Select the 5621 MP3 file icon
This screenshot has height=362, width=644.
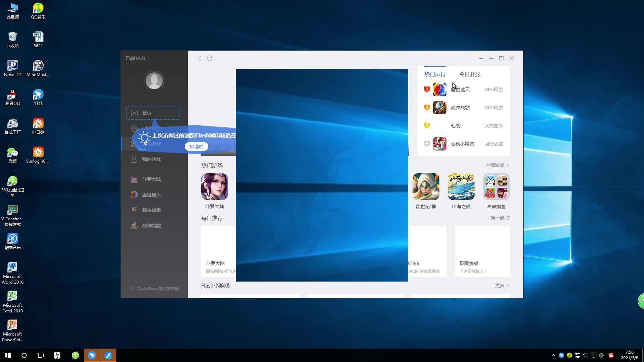tap(38, 40)
